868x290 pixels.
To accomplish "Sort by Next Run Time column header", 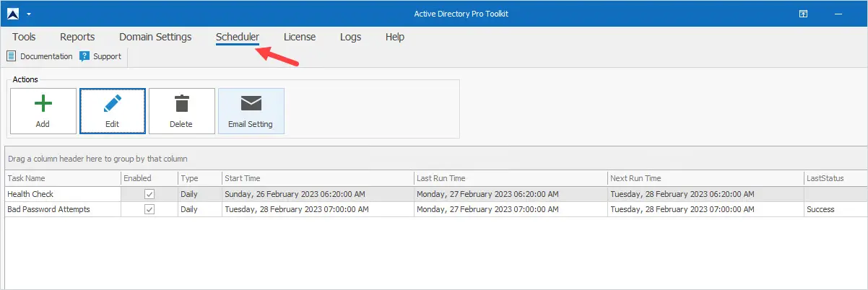I will coord(706,178).
